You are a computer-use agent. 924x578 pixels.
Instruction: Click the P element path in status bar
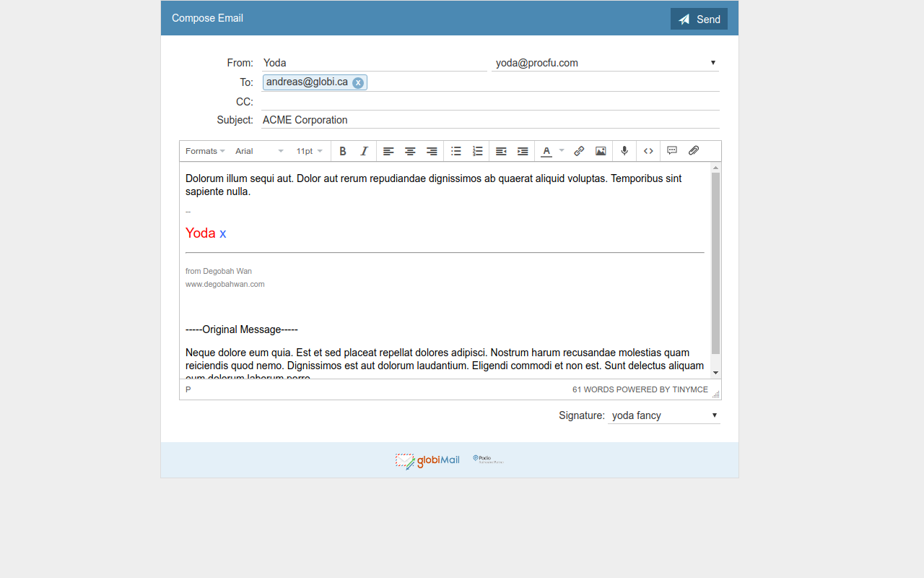(188, 389)
